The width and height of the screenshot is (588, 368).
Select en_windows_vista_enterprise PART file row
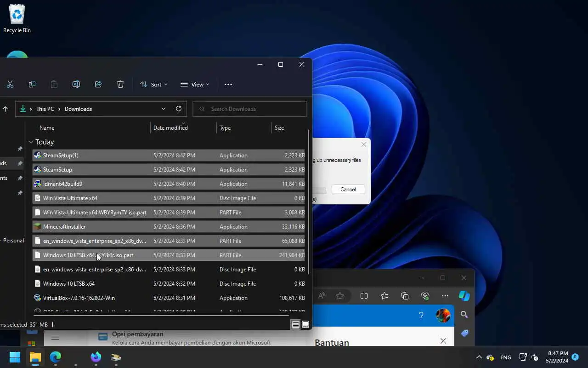click(169, 241)
